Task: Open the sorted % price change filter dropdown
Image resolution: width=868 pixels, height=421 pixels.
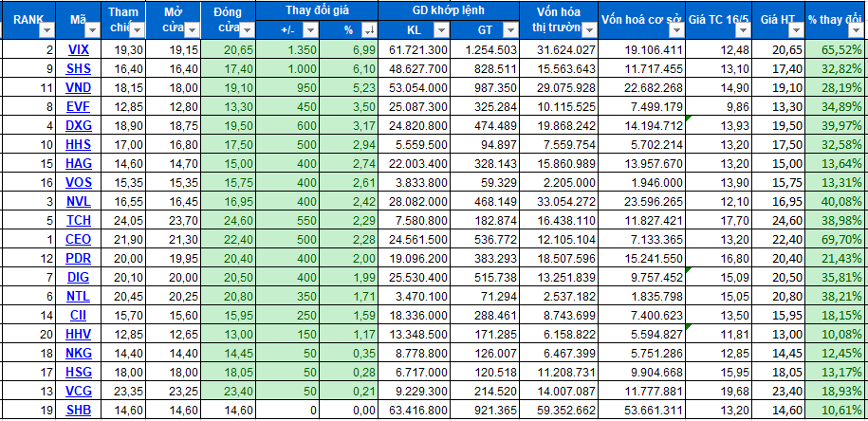Action: coord(369,30)
